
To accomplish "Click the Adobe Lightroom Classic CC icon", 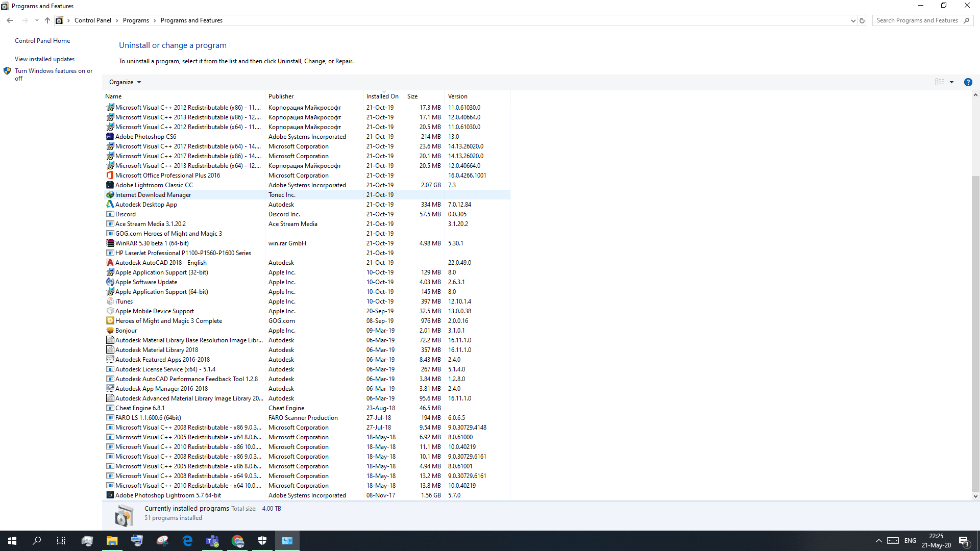I will pyautogui.click(x=110, y=185).
